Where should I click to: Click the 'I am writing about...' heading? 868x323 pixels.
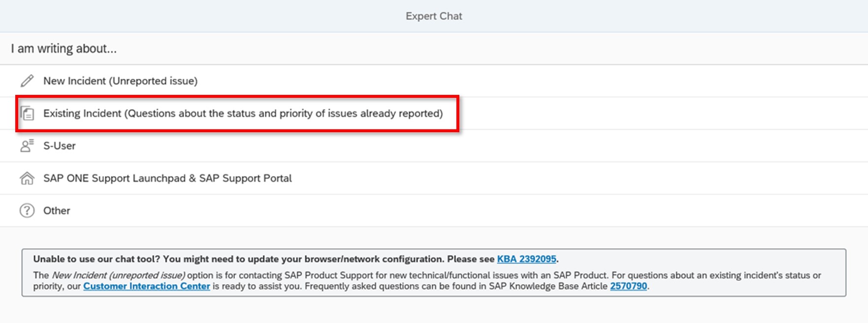64,49
